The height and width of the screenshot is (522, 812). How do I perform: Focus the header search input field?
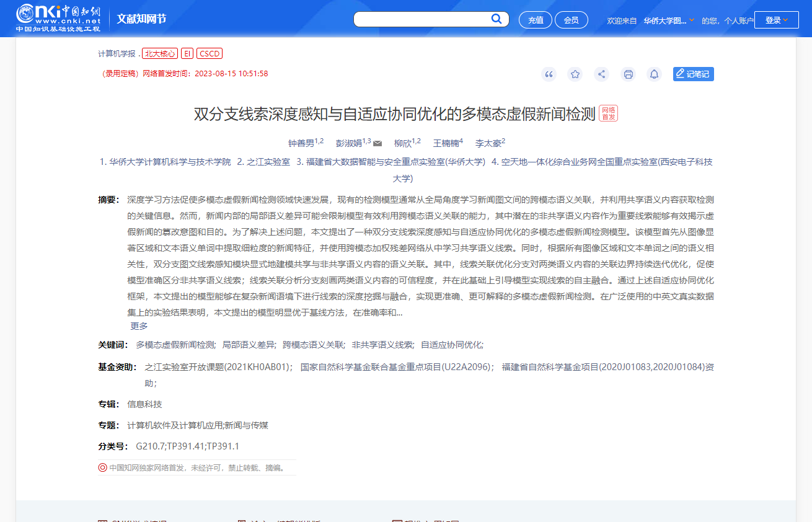point(422,19)
